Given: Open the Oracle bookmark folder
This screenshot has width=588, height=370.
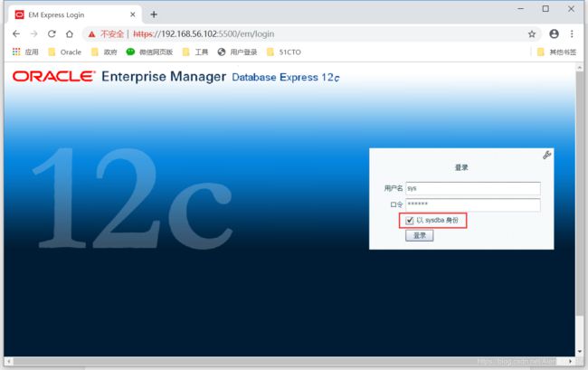Looking at the screenshot, I should click(65, 52).
